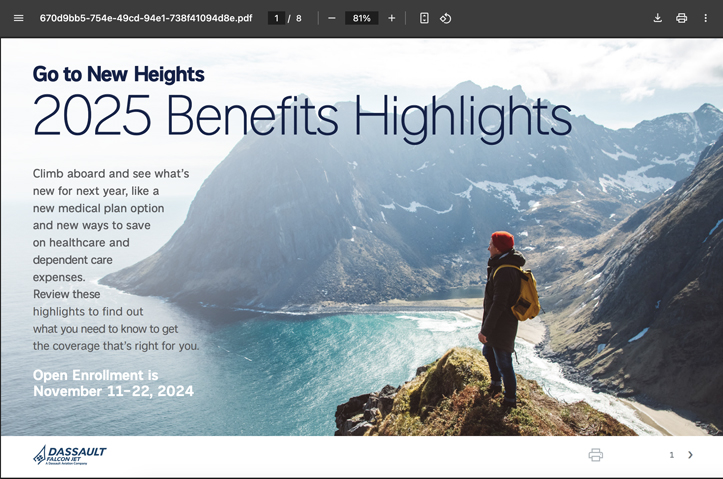Viewport: 723px width, 479px height.
Task: Open the sidebar hamburger menu
Action: click(18, 18)
